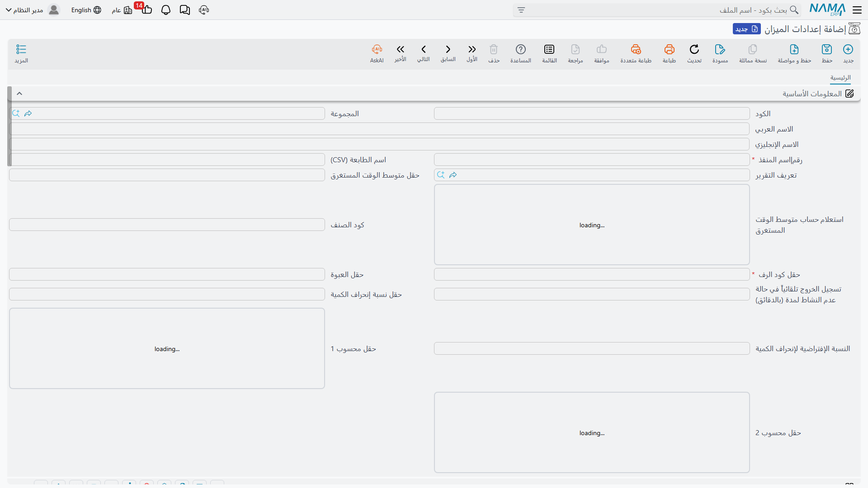The image size is (868, 488).
Task: Click the auto-logout minutes input field
Action: pos(592,294)
